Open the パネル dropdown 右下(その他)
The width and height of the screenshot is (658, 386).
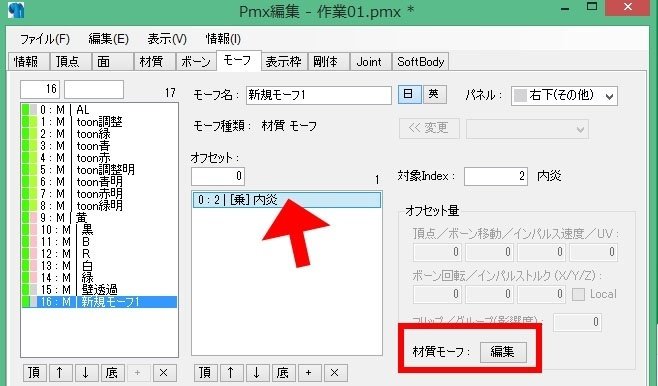click(564, 96)
